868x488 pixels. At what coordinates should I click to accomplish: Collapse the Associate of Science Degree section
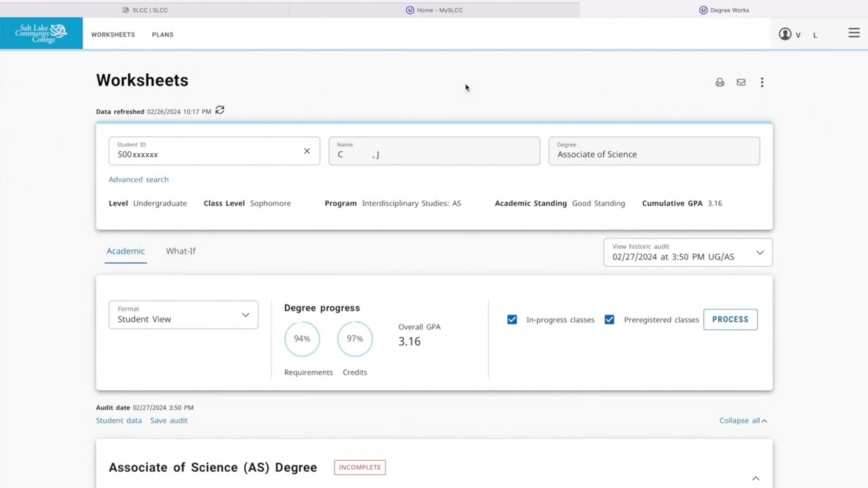755,478
